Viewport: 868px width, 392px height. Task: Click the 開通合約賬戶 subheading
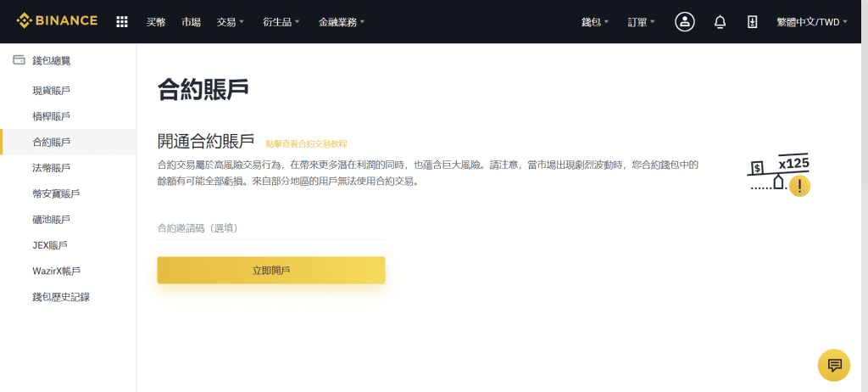[206, 141]
